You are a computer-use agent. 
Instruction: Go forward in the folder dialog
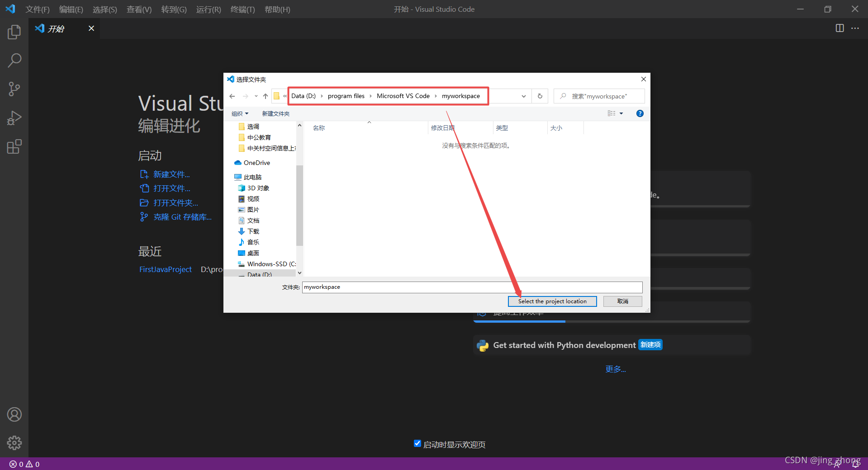[245, 96]
